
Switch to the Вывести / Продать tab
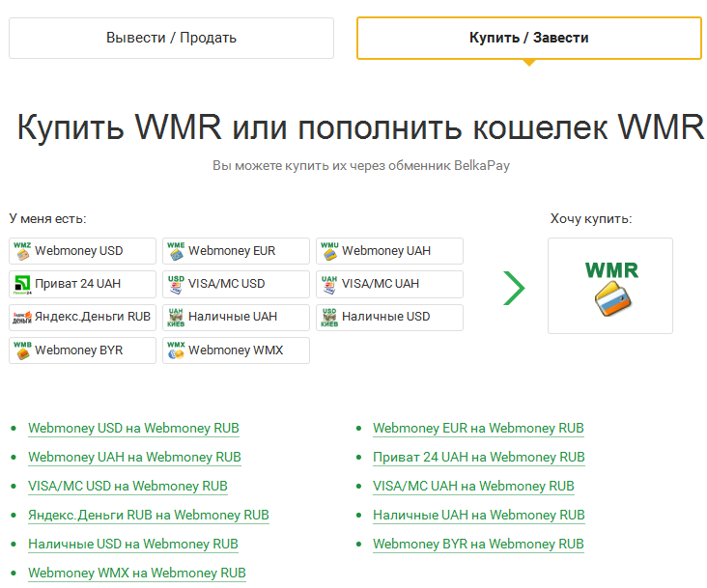171,39
